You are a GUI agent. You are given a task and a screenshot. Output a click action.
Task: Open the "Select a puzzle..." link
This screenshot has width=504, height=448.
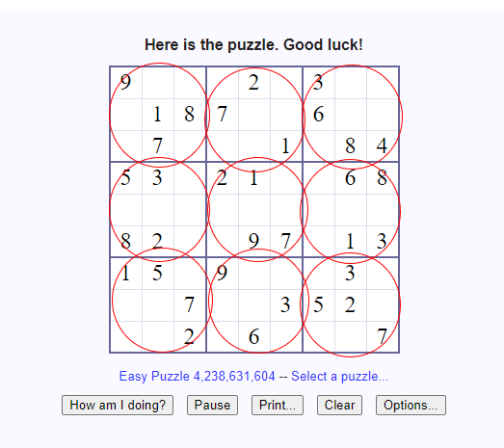tap(340, 376)
